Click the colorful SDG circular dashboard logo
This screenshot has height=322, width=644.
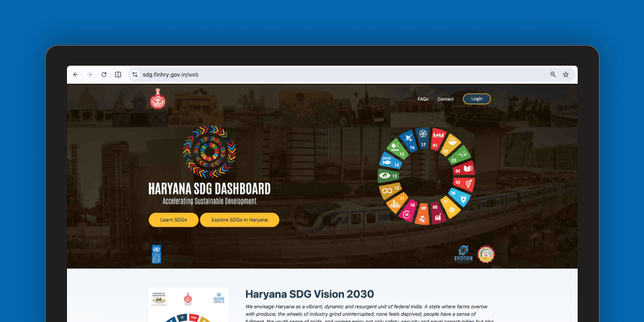(209, 152)
